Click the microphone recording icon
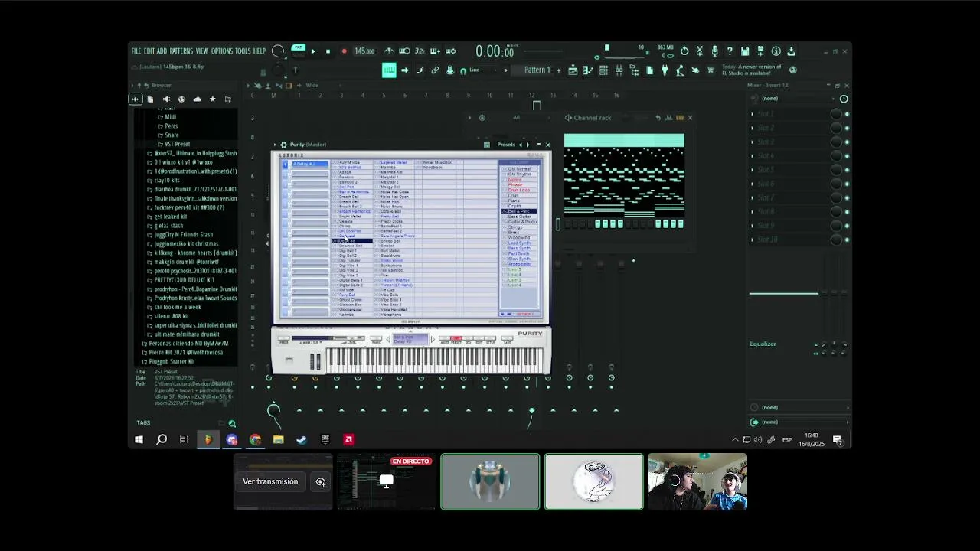 [x=714, y=51]
